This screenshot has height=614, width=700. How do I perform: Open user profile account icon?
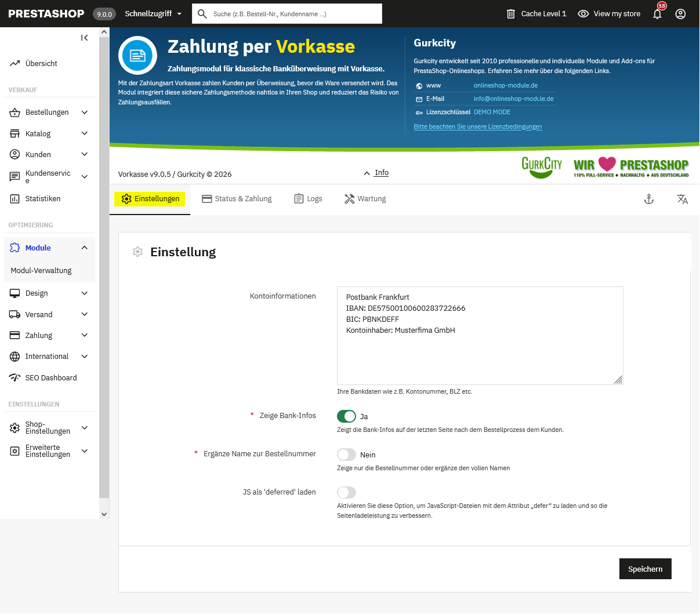click(681, 14)
